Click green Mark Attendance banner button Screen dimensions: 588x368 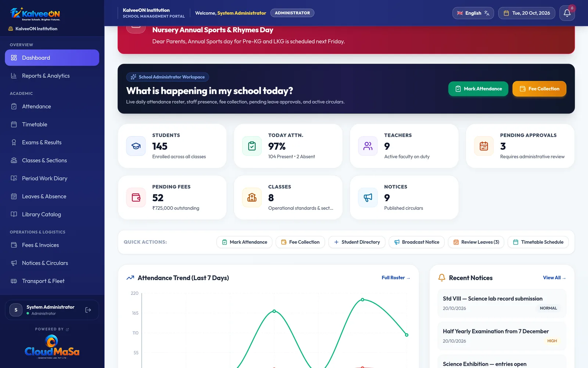click(x=478, y=89)
